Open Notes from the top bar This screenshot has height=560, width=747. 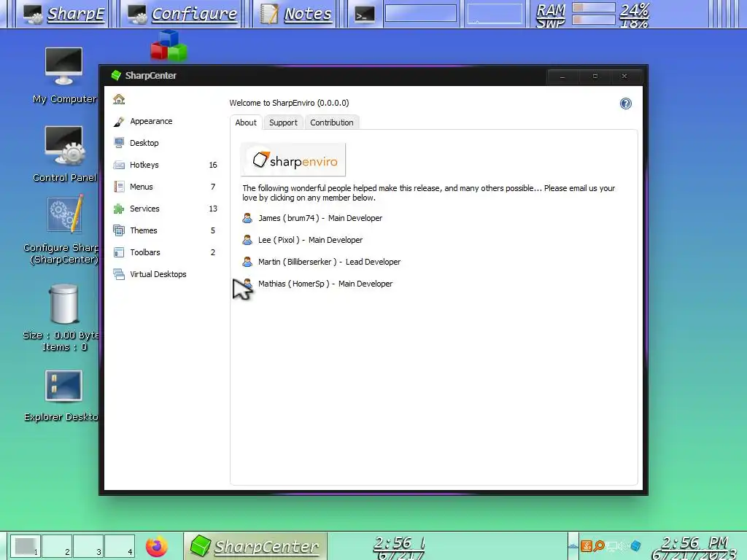coord(296,14)
